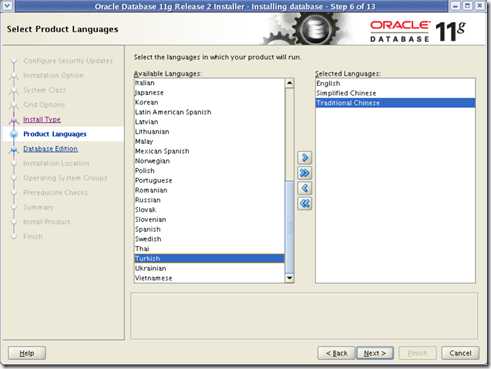
Task: Remove all languages with double left arrow
Action: 304,203
